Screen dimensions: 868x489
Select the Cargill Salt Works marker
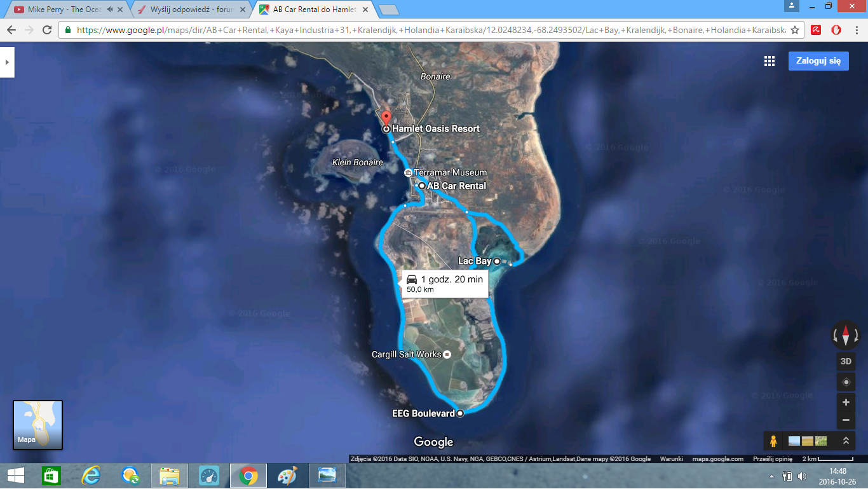click(447, 354)
